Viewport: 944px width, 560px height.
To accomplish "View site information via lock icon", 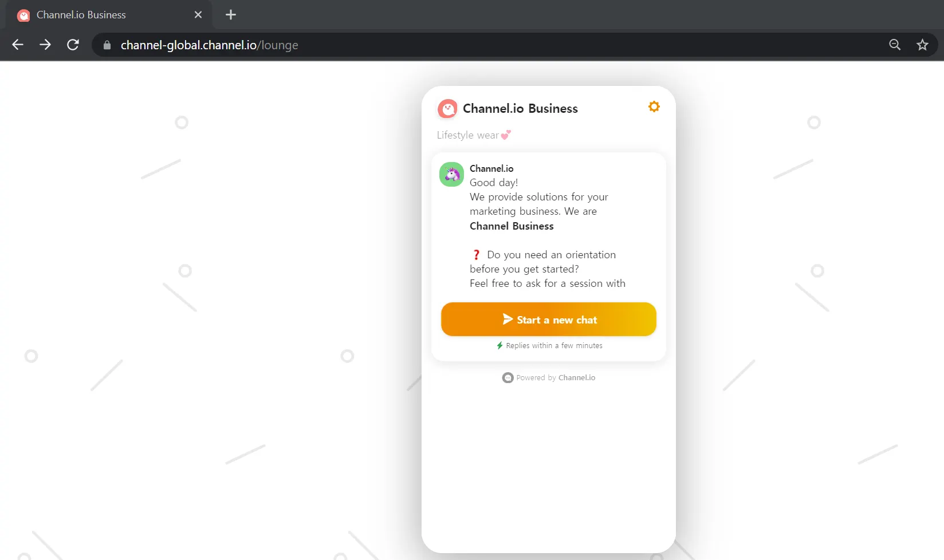I will (107, 45).
